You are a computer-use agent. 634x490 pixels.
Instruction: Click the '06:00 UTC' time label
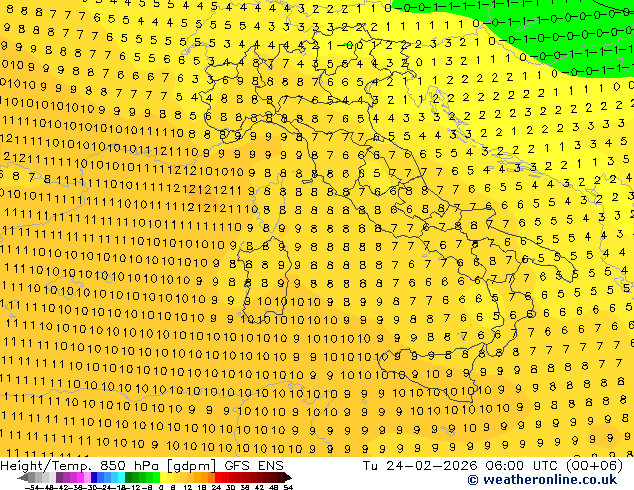point(524,466)
